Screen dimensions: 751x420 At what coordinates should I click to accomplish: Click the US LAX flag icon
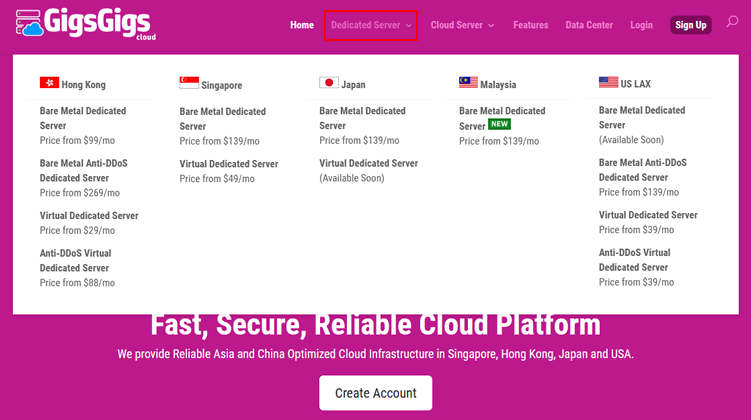608,84
